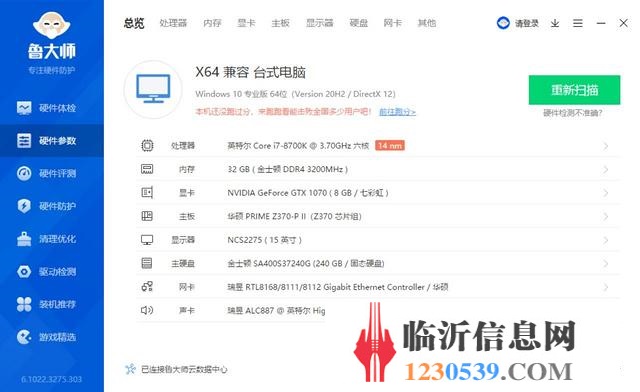640x392 pixels.
Task: Click 请登录 to sign in
Action: pos(527,23)
